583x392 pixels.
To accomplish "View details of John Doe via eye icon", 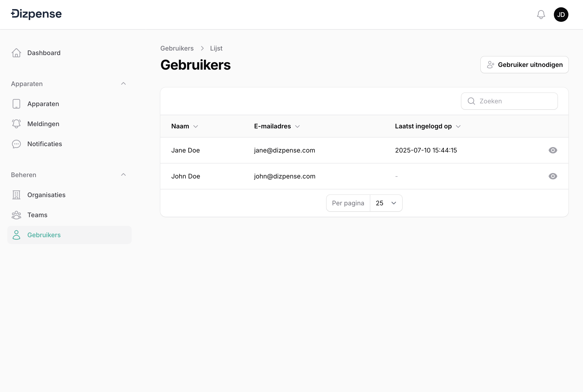I will (x=553, y=176).
